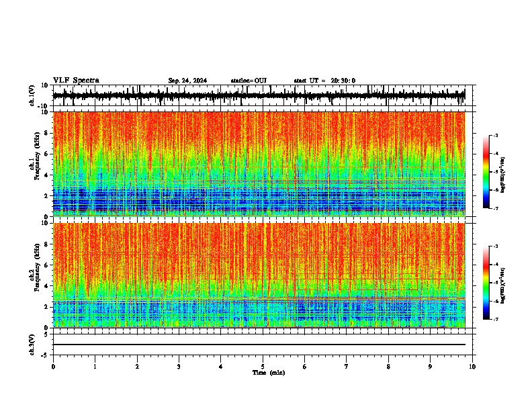Viewport: 532px width, 411px height.
Task: Click inside the ch.2 spectrogram panel
Action: tap(259, 275)
